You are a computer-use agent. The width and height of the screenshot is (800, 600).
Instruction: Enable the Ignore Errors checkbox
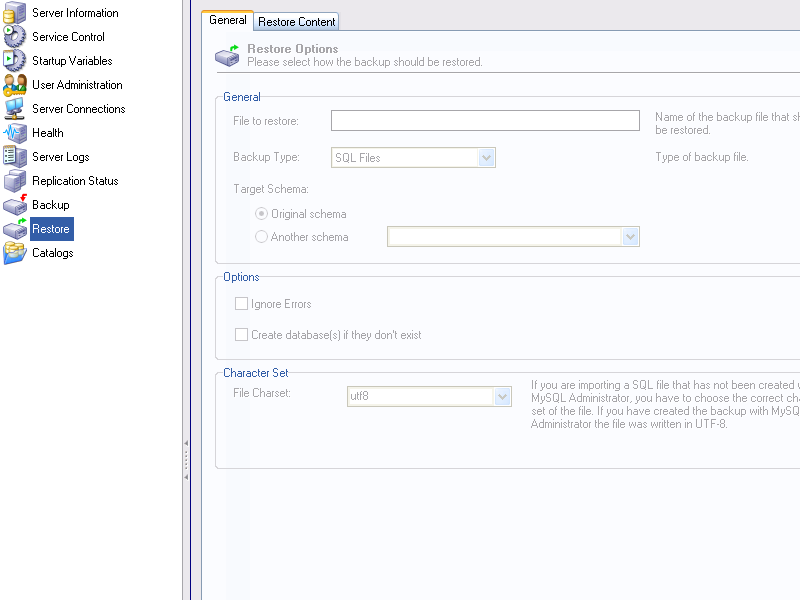coord(241,304)
